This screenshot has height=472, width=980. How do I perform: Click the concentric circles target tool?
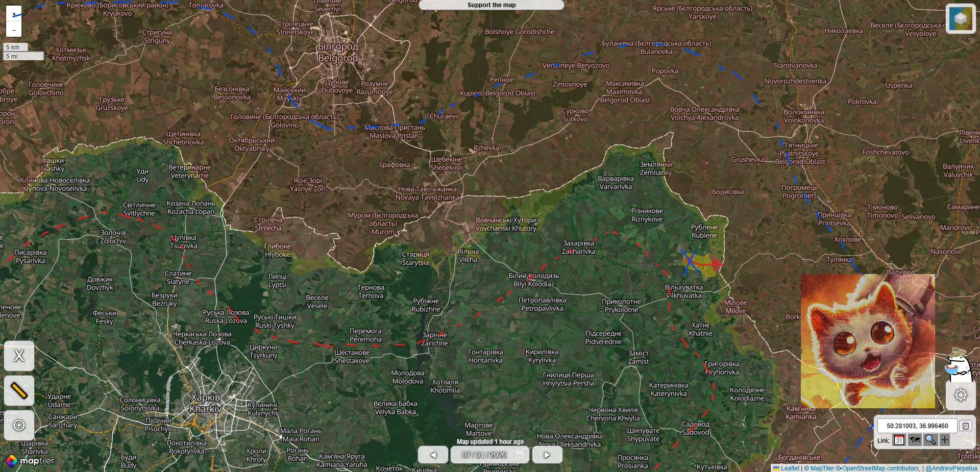click(x=19, y=425)
